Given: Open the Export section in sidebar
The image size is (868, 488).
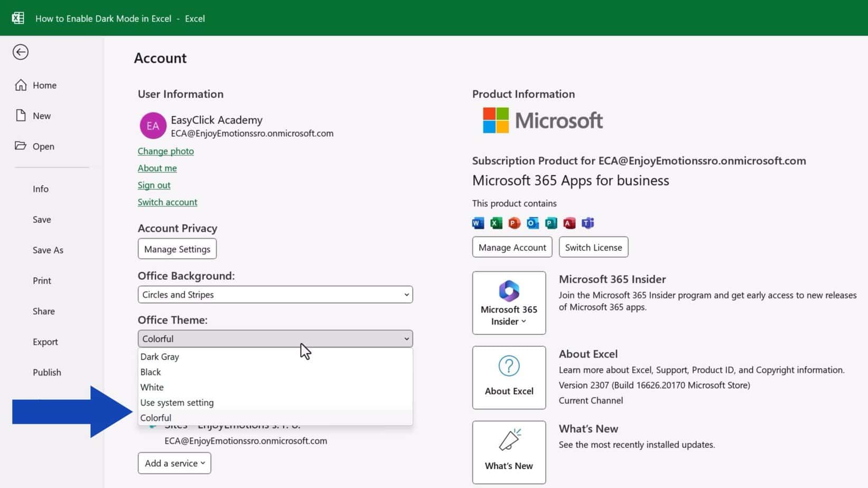Looking at the screenshot, I should [x=45, y=341].
